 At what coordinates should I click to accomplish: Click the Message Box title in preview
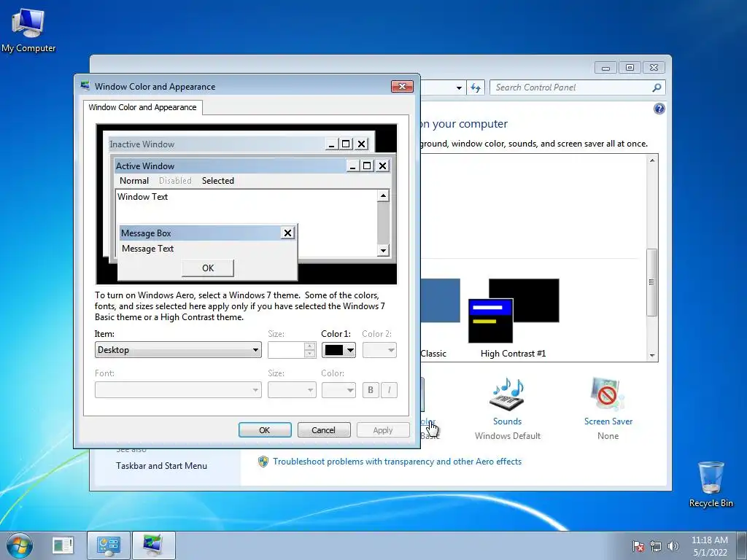click(x=146, y=233)
